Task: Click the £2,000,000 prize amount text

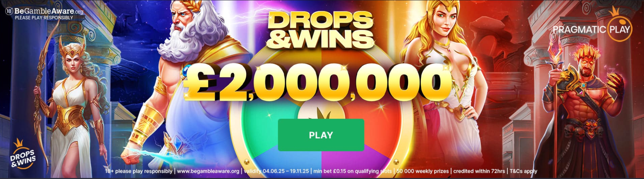Action: [317, 83]
